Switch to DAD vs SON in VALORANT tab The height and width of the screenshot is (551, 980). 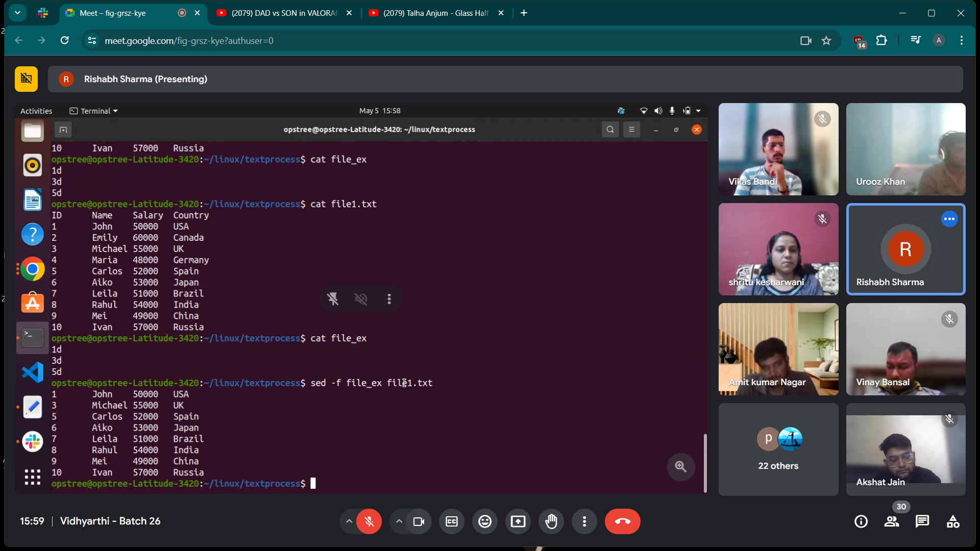pos(284,13)
